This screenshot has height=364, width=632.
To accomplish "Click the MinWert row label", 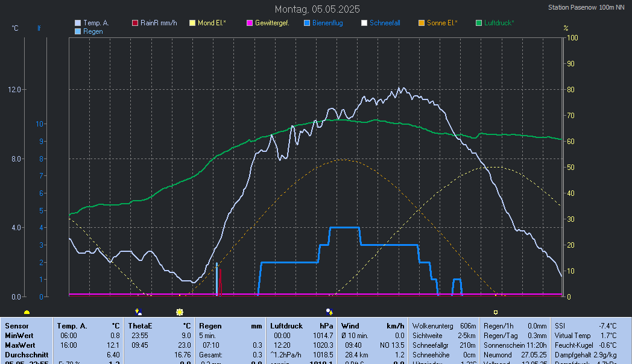I will [19, 336].
